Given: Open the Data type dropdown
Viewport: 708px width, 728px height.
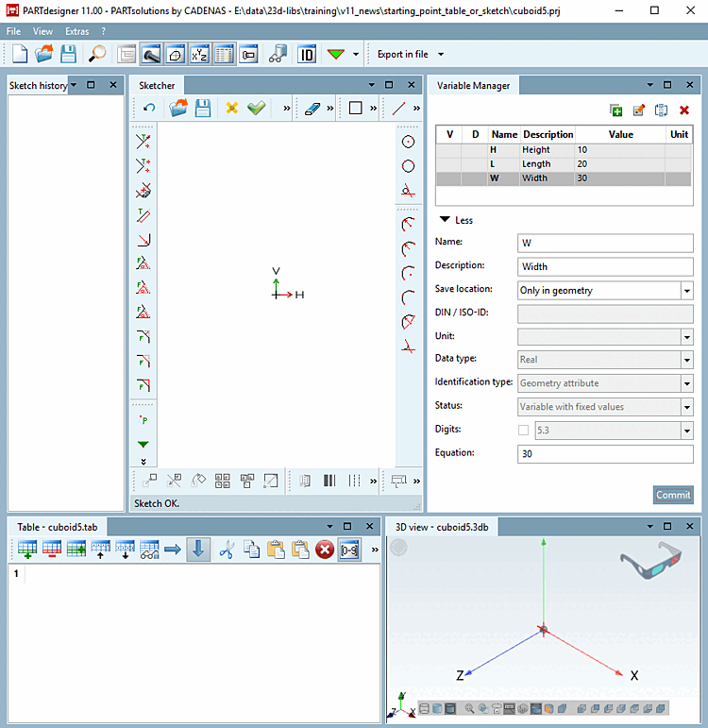Looking at the screenshot, I should (686, 360).
